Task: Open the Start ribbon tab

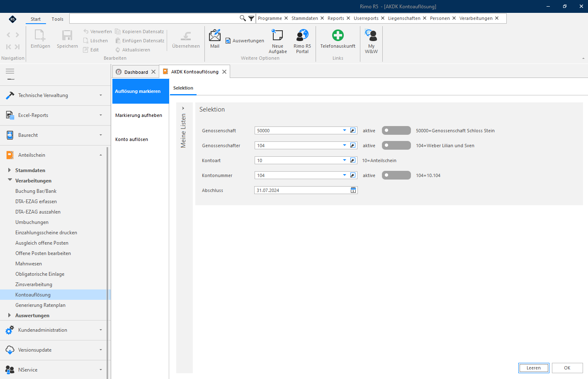Action: (x=36, y=19)
